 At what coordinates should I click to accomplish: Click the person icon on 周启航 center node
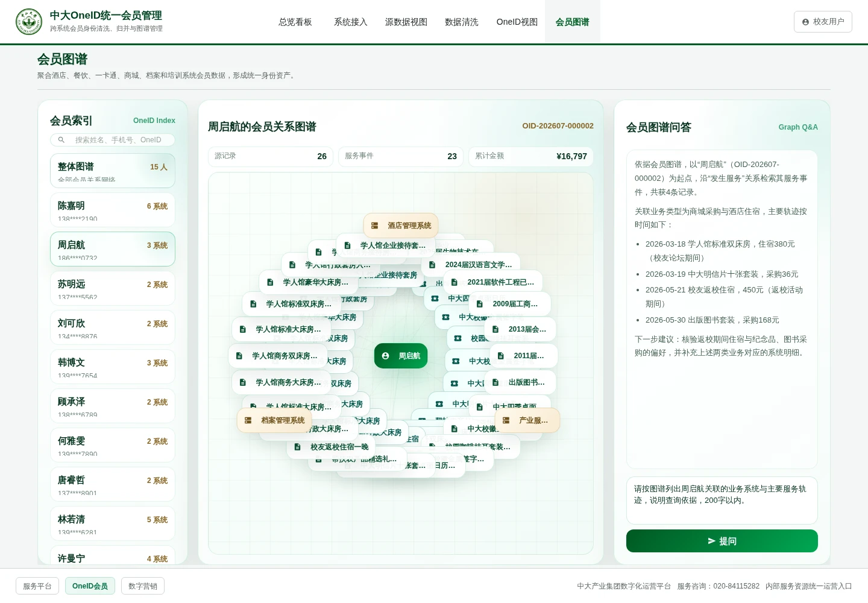click(385, 356)
